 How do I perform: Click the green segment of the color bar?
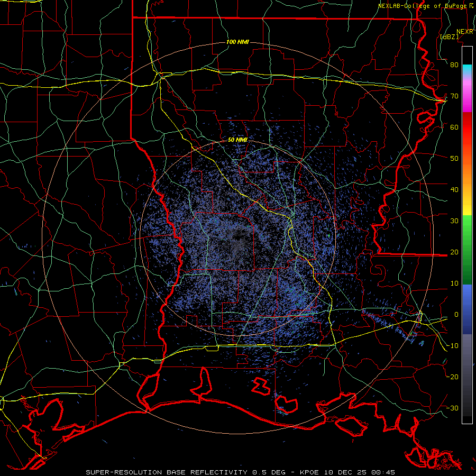[467, 250]
